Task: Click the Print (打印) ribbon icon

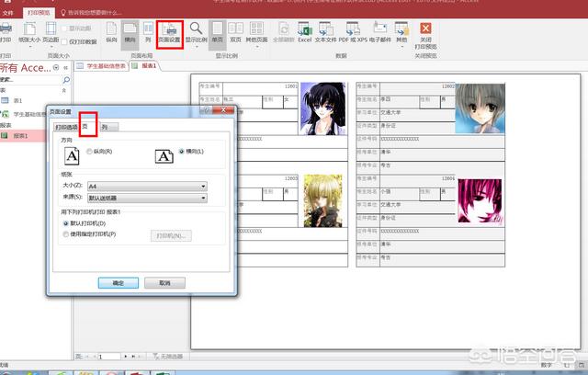Action: click(6, 32)
